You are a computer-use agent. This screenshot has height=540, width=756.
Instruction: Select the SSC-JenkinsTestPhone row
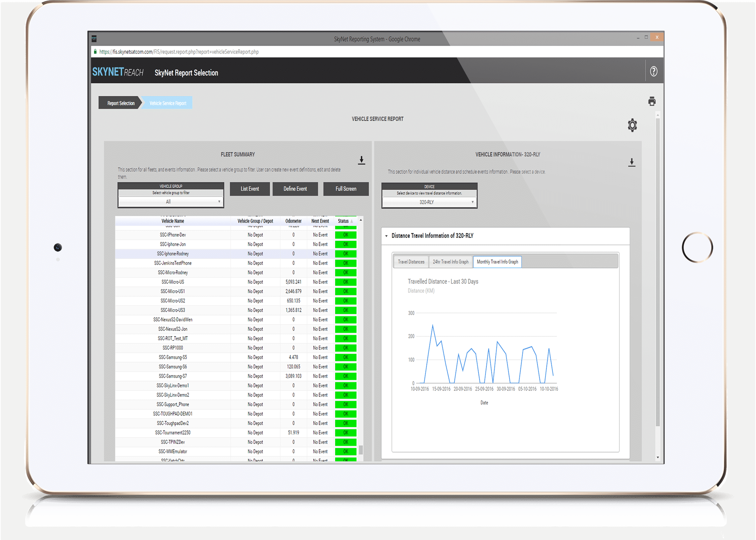236,263
